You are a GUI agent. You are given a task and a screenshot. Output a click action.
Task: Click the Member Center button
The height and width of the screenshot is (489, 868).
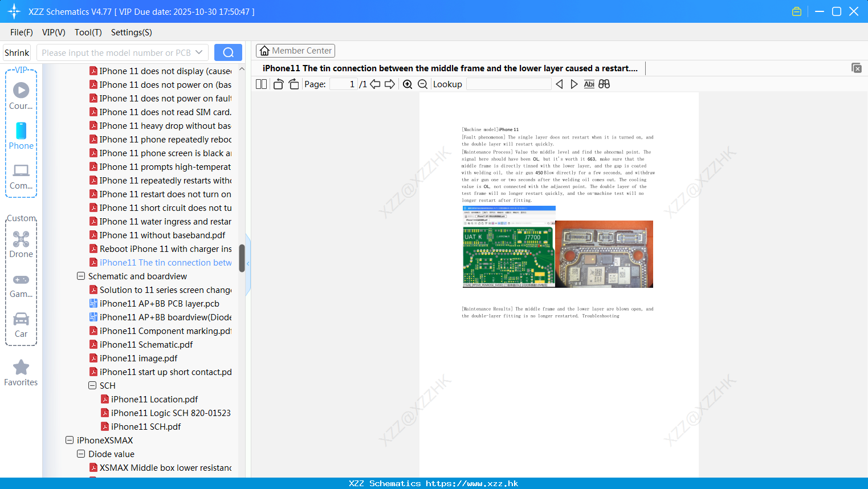pos(295,51)
